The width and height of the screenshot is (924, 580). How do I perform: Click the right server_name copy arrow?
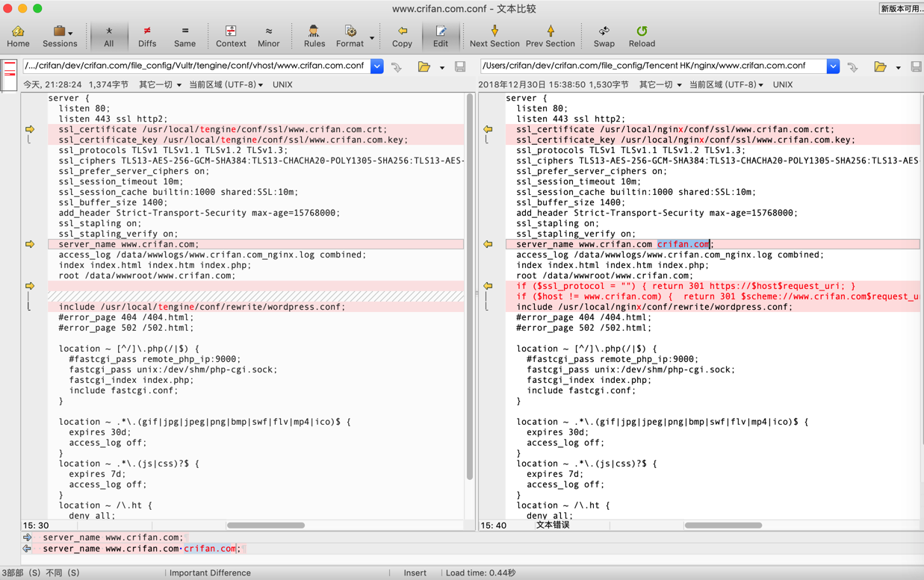click(x=488, y=244)
